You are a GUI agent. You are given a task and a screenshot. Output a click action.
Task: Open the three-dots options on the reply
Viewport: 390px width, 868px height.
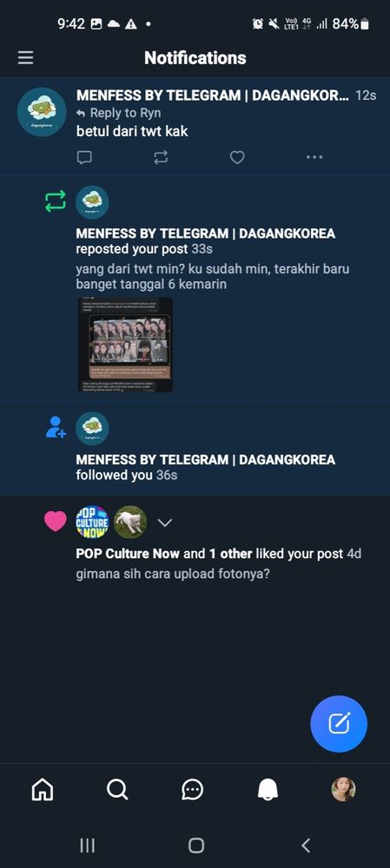[x=314, y=158]
